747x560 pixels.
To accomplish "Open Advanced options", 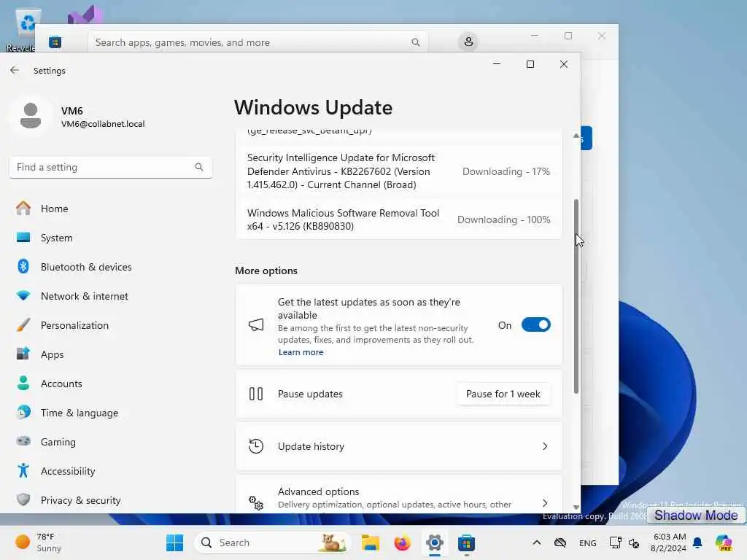I will click(x=399, y=495).
